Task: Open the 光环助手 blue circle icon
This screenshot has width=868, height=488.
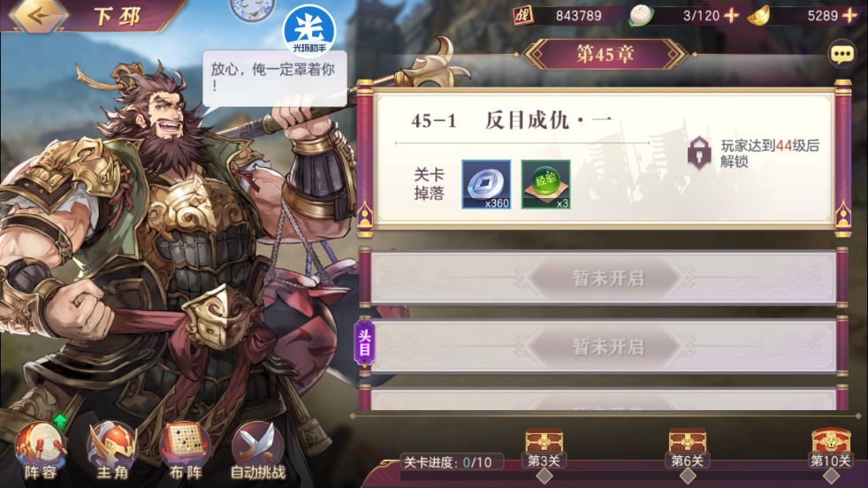Action: pyautogui.click(x=309, y=30)
